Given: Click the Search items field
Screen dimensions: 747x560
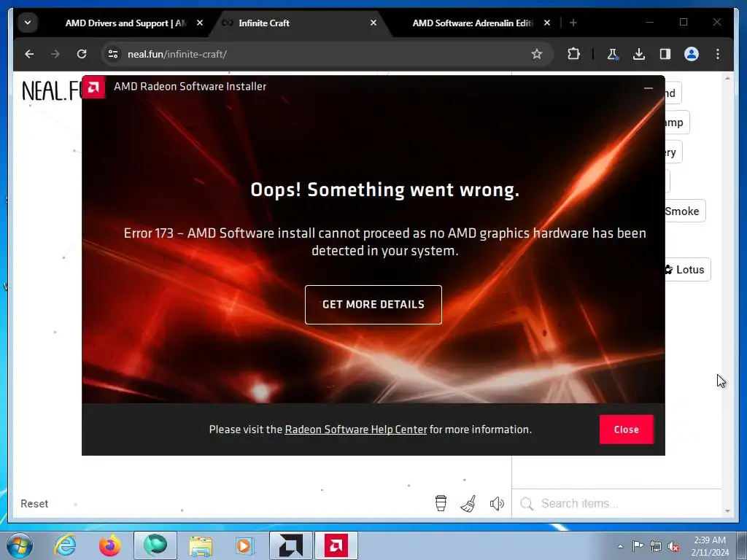Looking at the screenshot, I should (616, 504).
